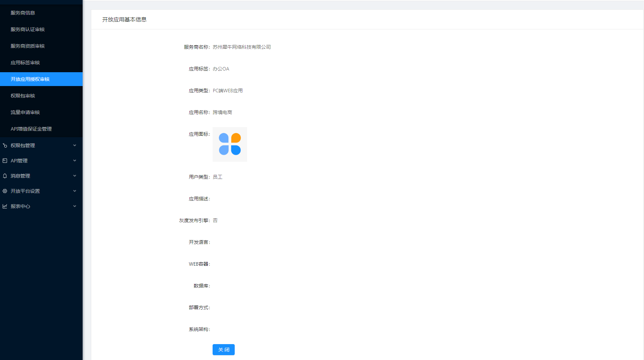The image size is (644, 360).
Task: Click the 否 value for 灰度发布引擎
Action: pyautogui.click(x=215, y=220)
